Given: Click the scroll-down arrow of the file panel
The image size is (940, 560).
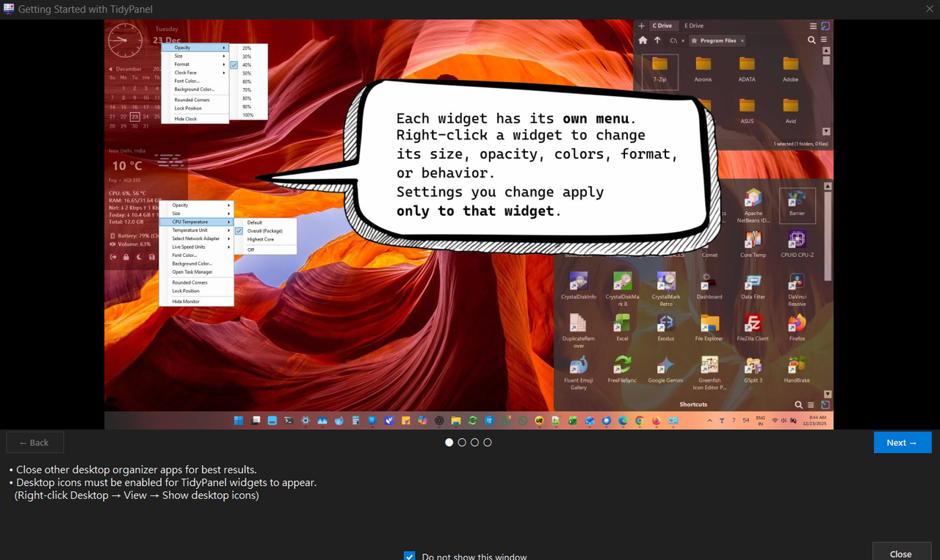Looking at the screenshot, I should click(826, 131).
